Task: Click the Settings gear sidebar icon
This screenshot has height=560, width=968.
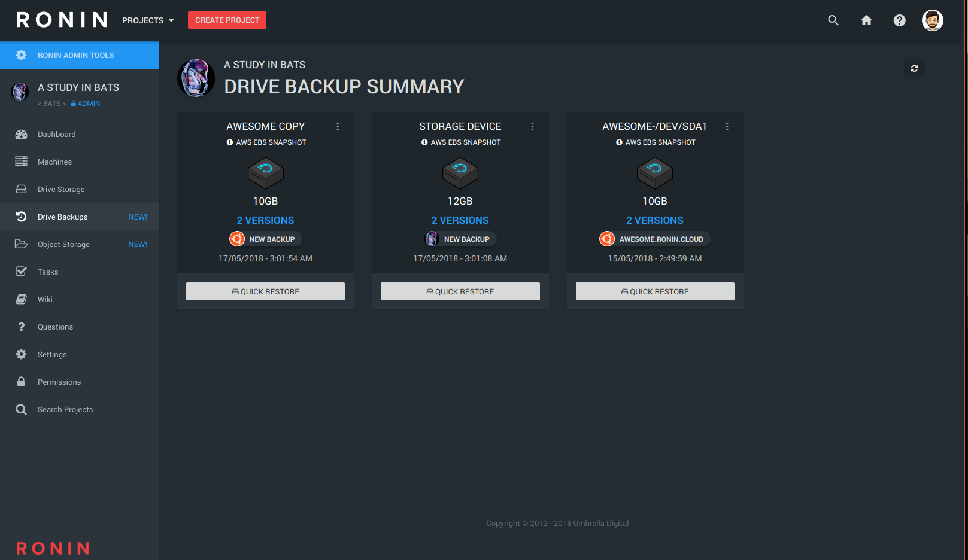Action: [21, 354]
